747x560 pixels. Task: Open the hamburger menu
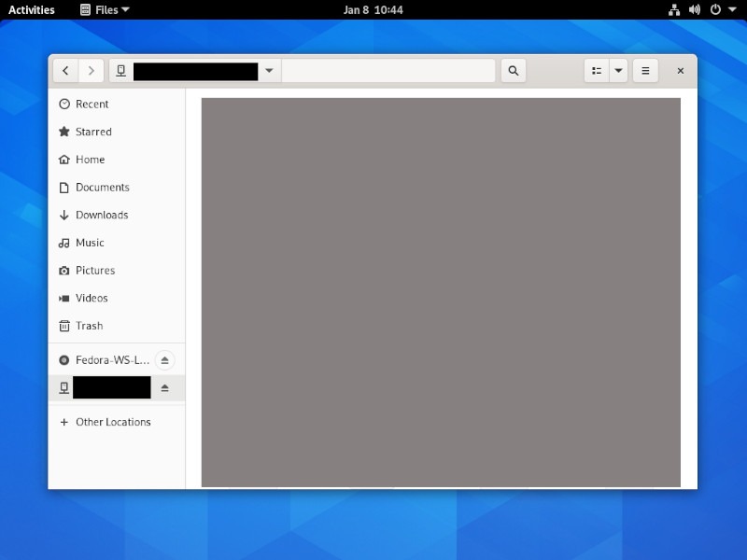644,70
